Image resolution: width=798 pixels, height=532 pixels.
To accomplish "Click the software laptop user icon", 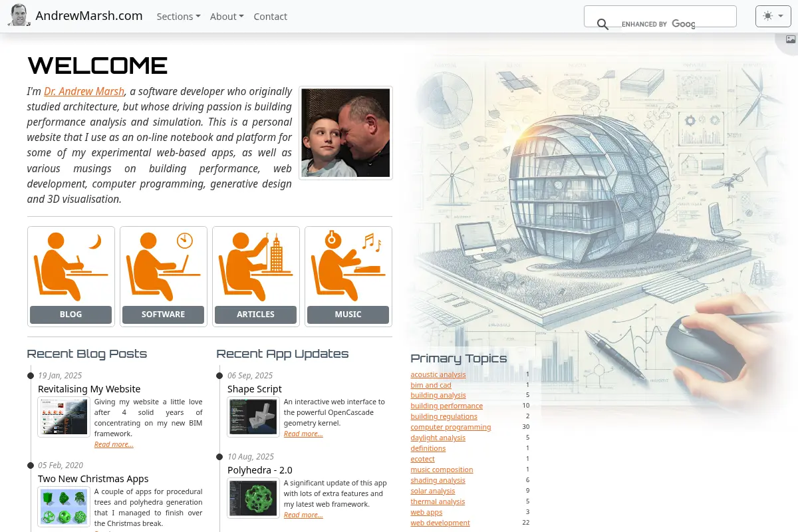I will pos(164,266).
